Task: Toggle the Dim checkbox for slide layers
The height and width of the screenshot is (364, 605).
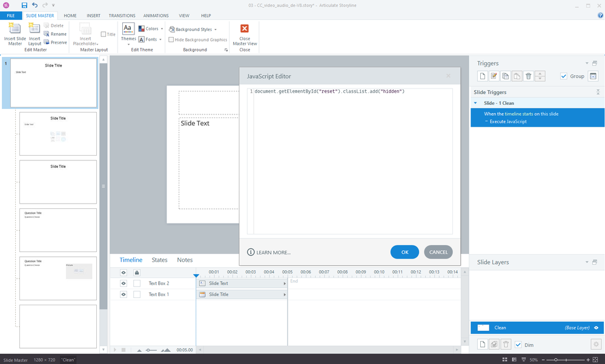Action: coord(518,345)
